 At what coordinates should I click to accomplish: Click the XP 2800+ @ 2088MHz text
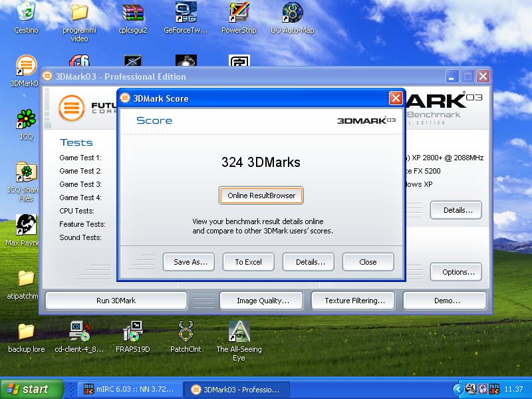click(448, 158)
